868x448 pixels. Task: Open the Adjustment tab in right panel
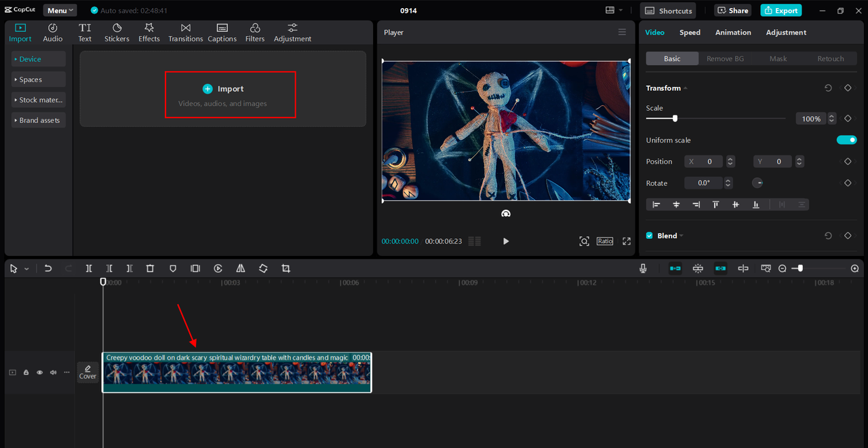pos(786,33)
